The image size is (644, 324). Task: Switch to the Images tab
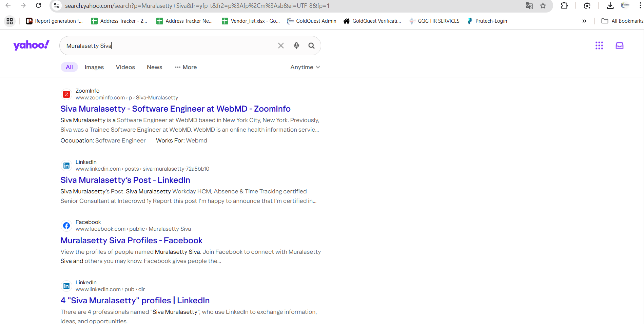tap(94, 67)
